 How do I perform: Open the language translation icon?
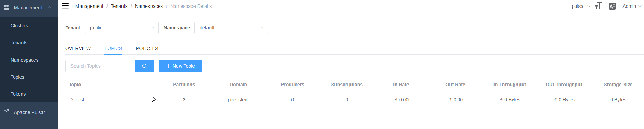[x=612, y=6]
